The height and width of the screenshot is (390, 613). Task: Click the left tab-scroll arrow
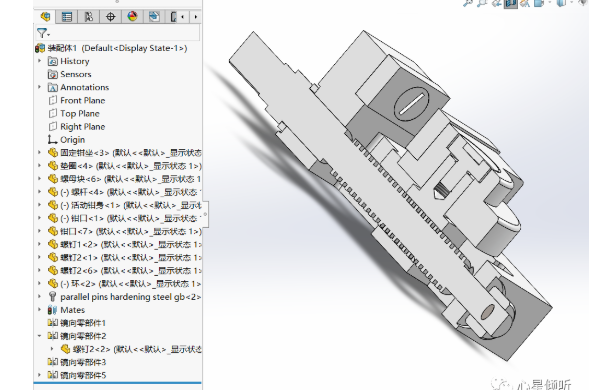183,17
